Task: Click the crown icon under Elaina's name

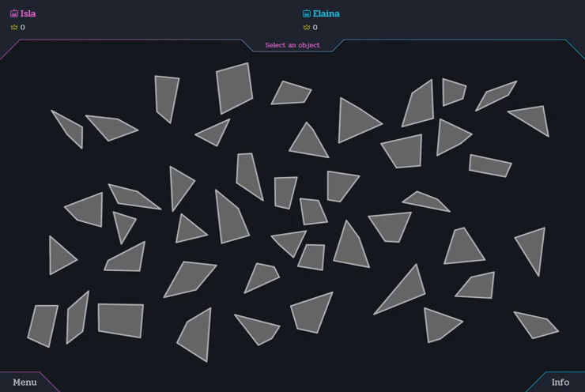Action: pos(307,27)
